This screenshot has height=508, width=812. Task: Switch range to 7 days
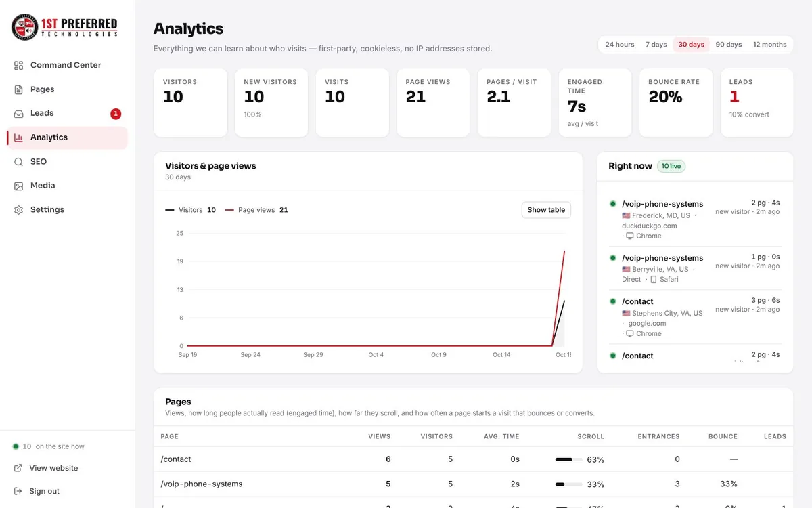656,45
